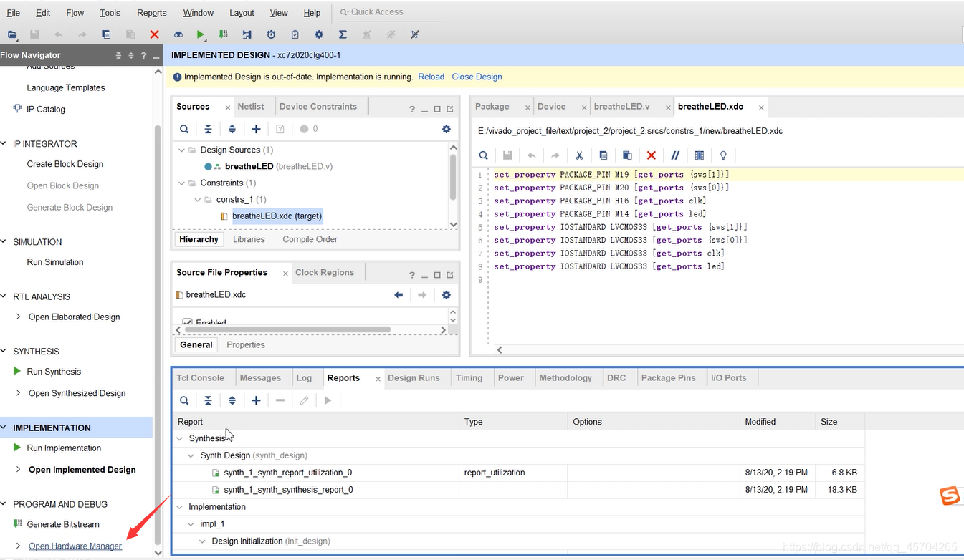964x560 pixels.
Task: Switch to the breatheLED.v editor tab
Action: (x=622, y=107)
